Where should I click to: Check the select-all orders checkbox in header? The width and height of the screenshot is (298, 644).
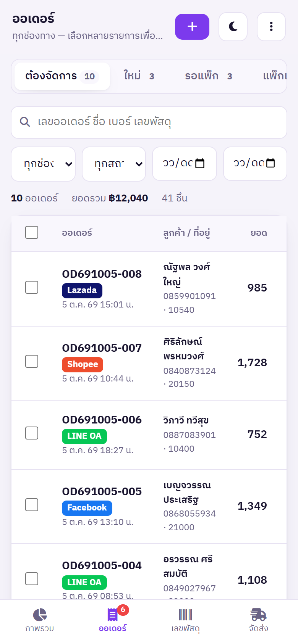pos(32,232)
